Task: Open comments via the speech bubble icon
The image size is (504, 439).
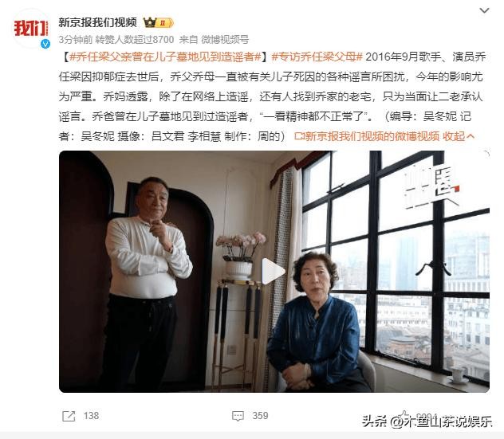Action: pos(238,416)
